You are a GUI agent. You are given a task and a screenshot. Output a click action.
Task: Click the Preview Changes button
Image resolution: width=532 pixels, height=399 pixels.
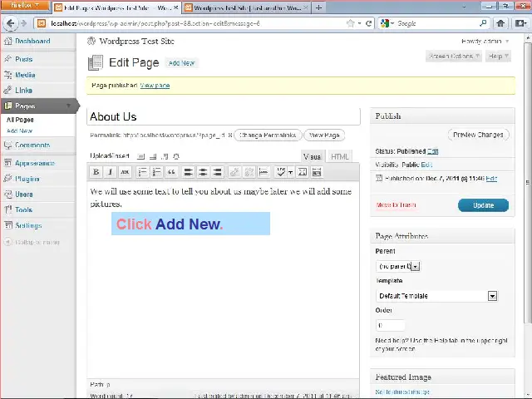tap(479, 135)
